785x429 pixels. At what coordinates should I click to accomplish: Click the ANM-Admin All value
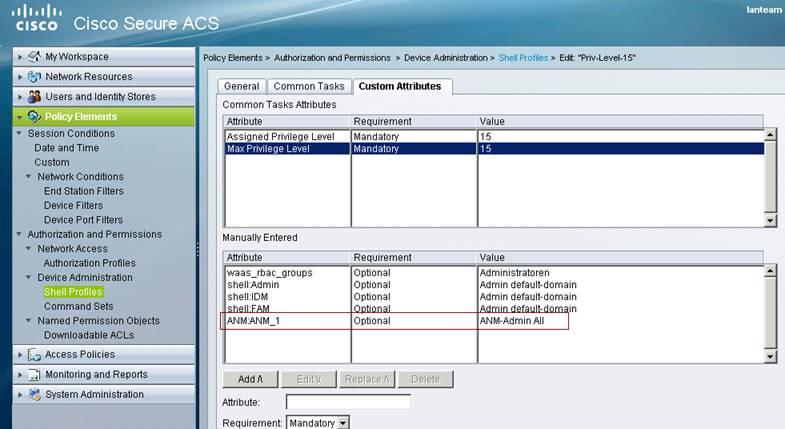(x=512, y=321)
